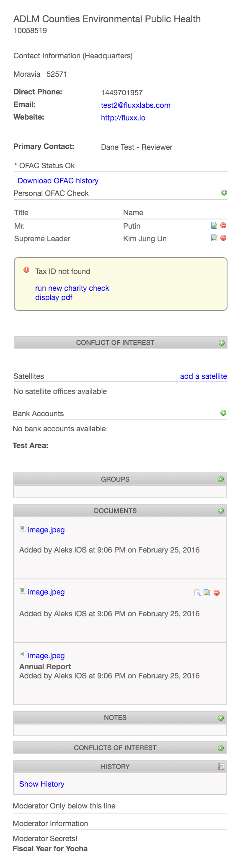Image resolution: width=243 pixels, height=868 pixels.
Task: Preview the second image.jpeg document
Action: [x=197, y=593]
